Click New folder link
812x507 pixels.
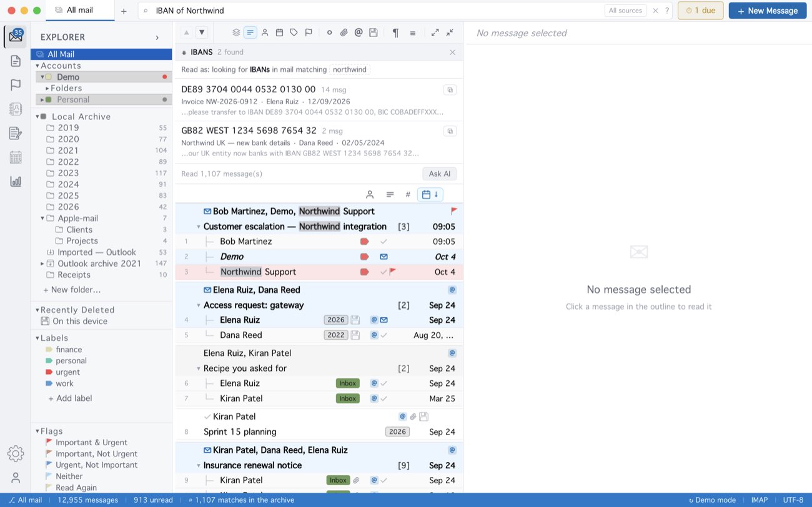[x=72, y=290]
